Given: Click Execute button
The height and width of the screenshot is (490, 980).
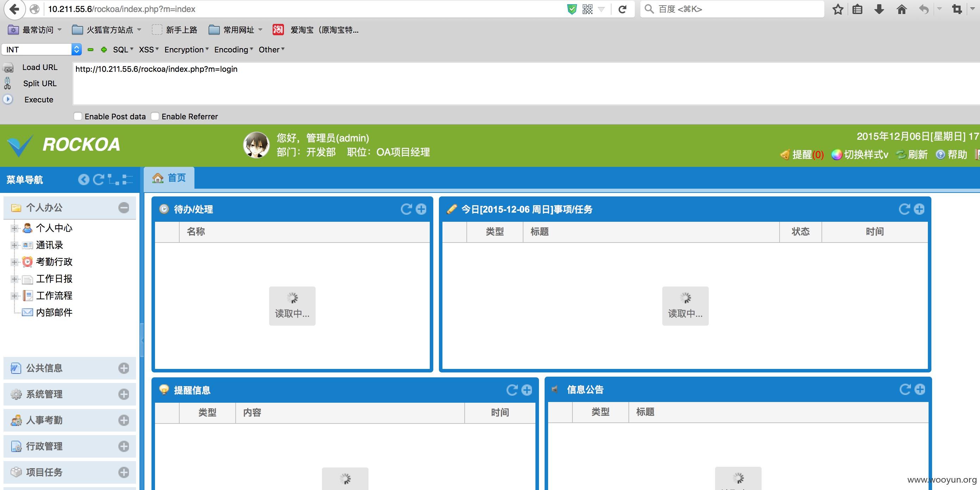Looking at the screenshot, I should point(39,100).
